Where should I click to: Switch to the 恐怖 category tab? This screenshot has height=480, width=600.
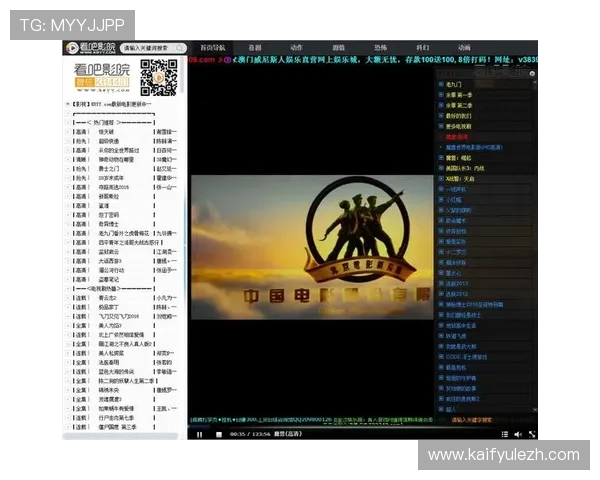[x=380, y=48]
